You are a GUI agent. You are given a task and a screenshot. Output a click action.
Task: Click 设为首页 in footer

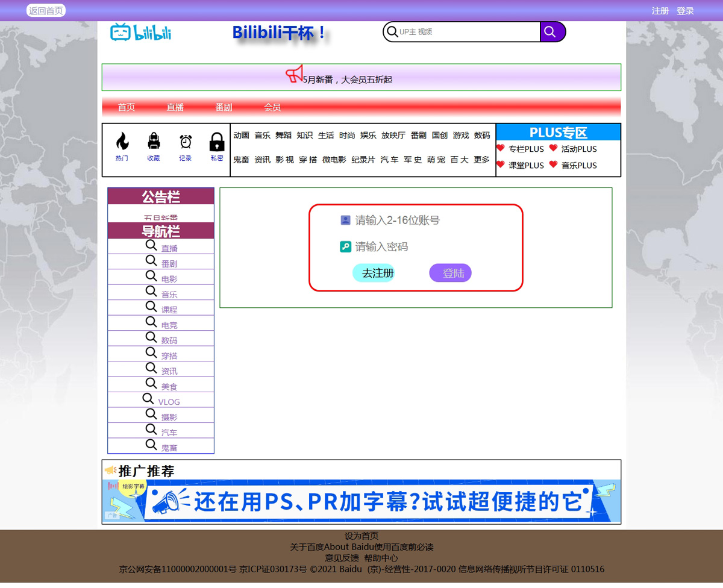point(361,536)
